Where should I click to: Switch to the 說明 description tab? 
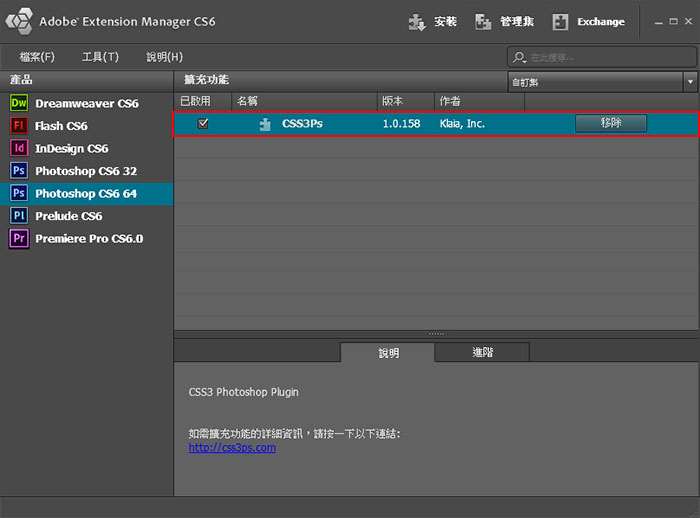(x=388, y=353)
